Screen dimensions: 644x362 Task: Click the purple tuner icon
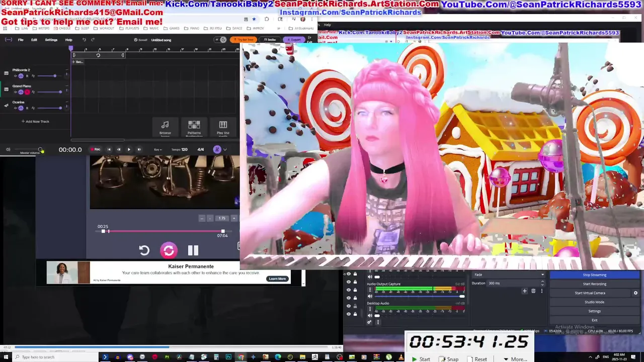pyautogui.click(x=217, y=149)
